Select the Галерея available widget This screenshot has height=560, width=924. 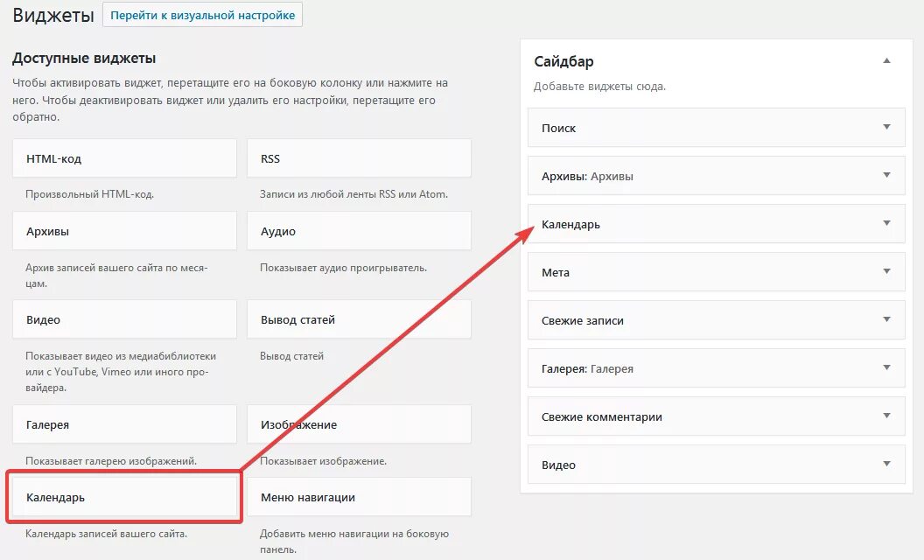pyautogui.click(x=124, y=424)
